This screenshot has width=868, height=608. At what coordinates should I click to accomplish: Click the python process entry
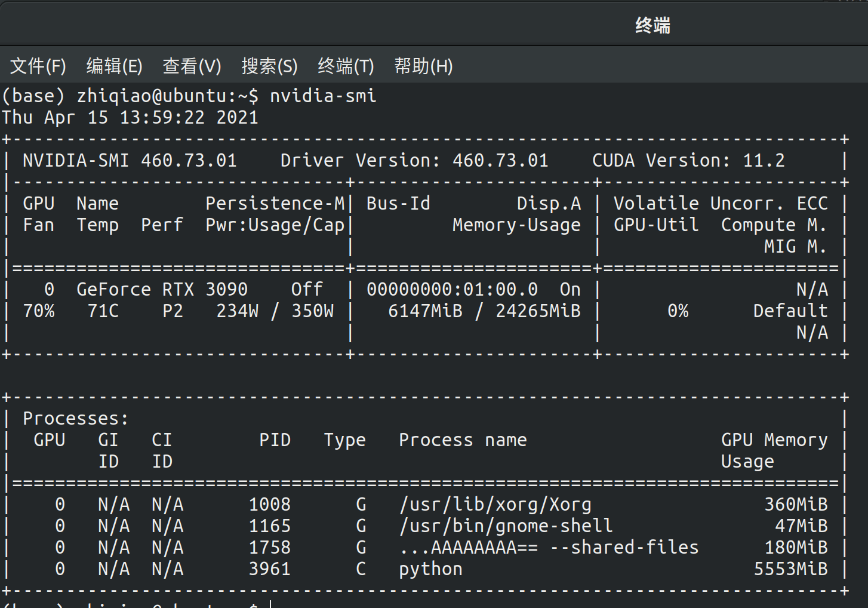coord(430,569)
